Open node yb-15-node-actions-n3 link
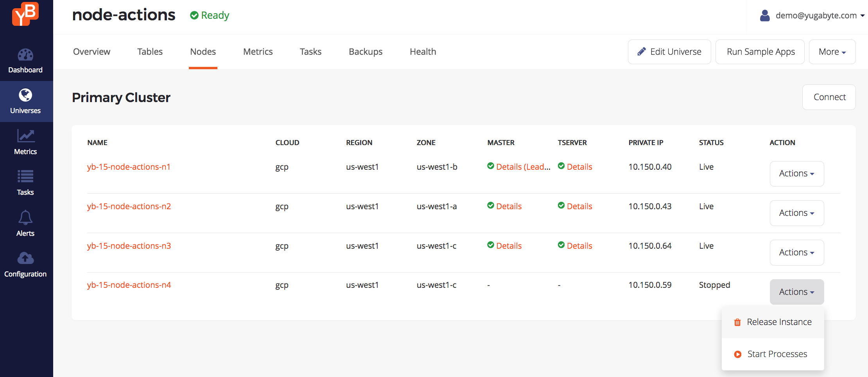The image size is (868, 377). coord(129,246)
